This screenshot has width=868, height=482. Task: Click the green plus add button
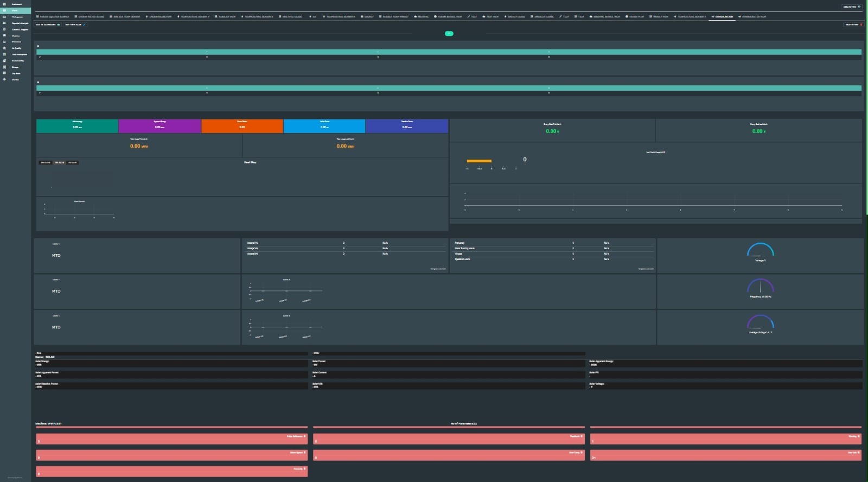pos(449,34)
